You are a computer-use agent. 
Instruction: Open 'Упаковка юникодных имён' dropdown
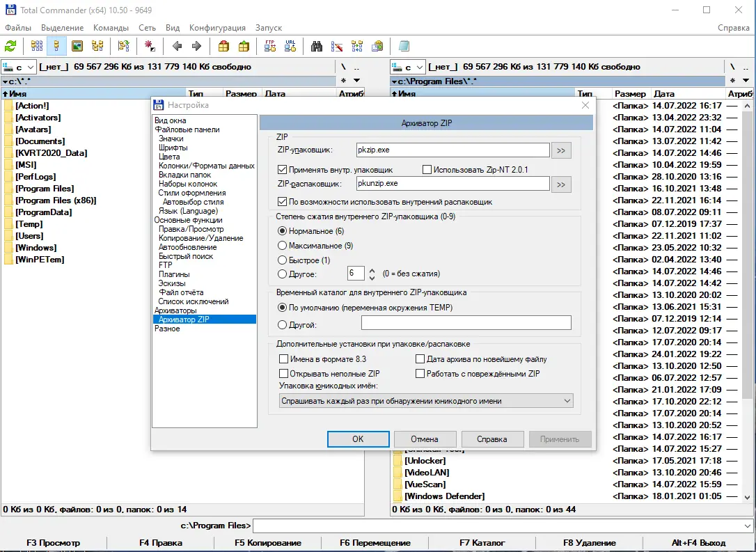click(x=426, y=401)
